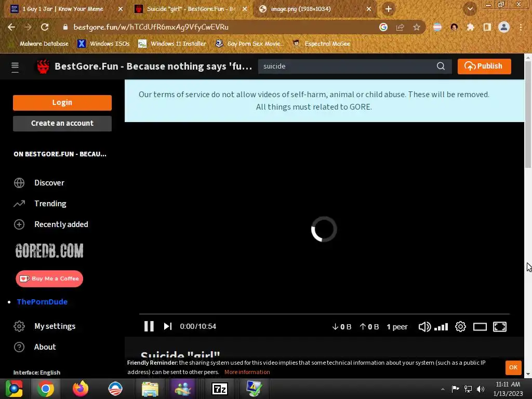Click the system tray volume icon

(x=481, y=389)
